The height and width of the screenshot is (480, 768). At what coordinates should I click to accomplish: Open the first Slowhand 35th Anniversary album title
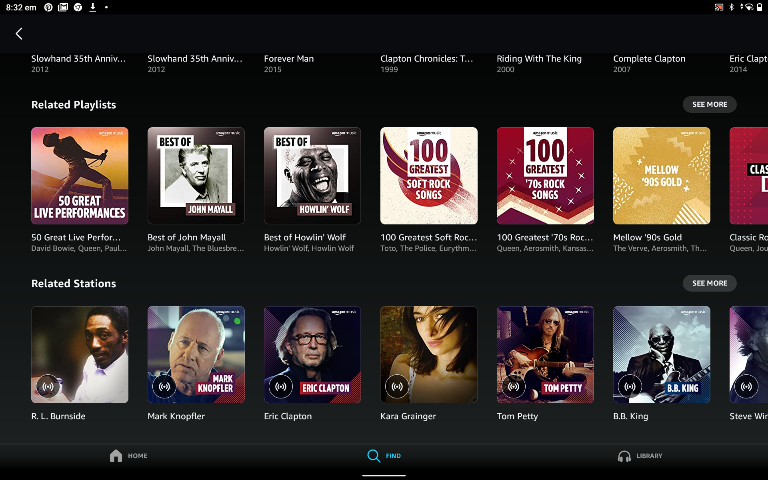tap(78, 59)
